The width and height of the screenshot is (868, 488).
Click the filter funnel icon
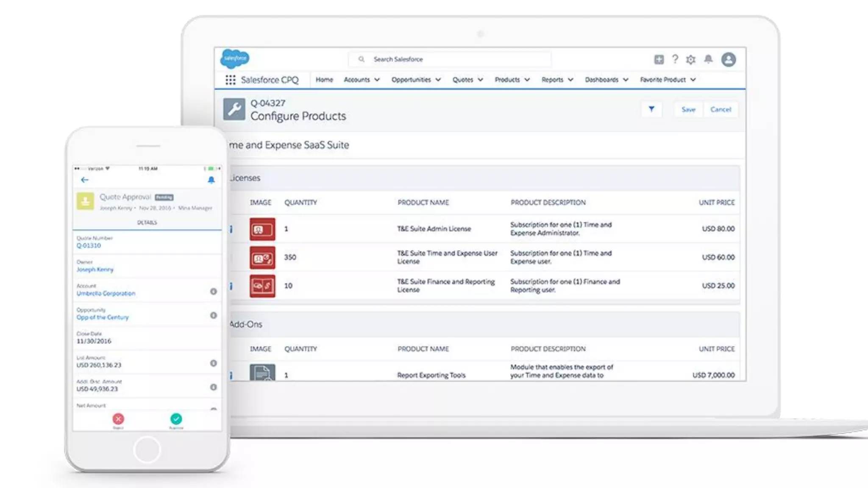click(x=651, y=109)
